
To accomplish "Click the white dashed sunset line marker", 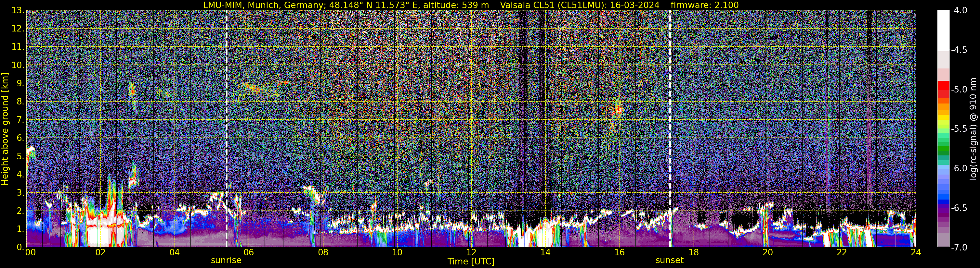I will coord(670,129).
